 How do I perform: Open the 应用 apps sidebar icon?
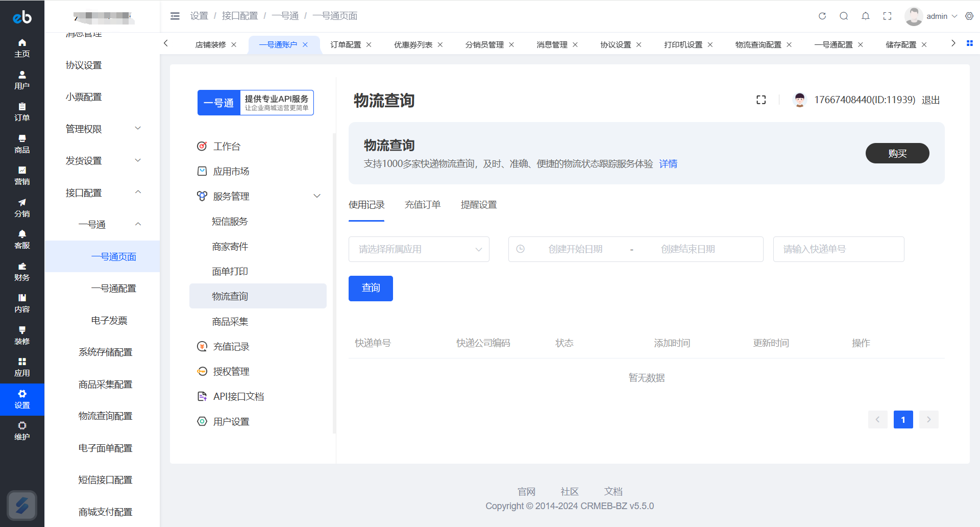[x=22, y=367]
